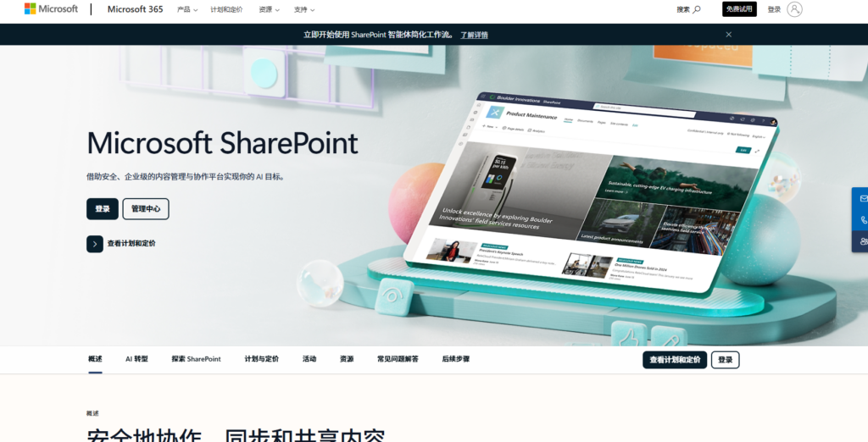The image size is (868, 442).
Task: Expand the 支持 dropdown menu
Action: [x=304, y=9]
